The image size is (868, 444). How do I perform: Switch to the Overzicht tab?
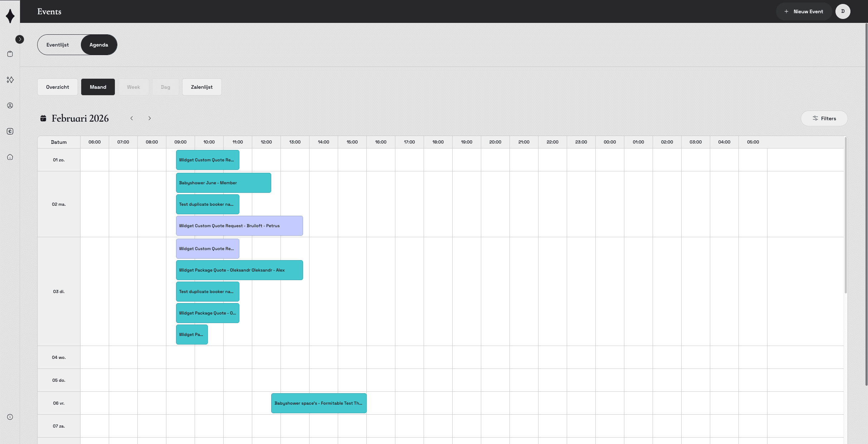pos(58,87)
